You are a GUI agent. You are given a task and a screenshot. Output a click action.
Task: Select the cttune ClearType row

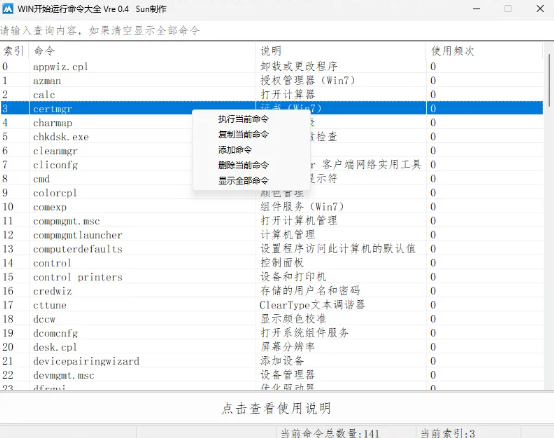(272, 305)
